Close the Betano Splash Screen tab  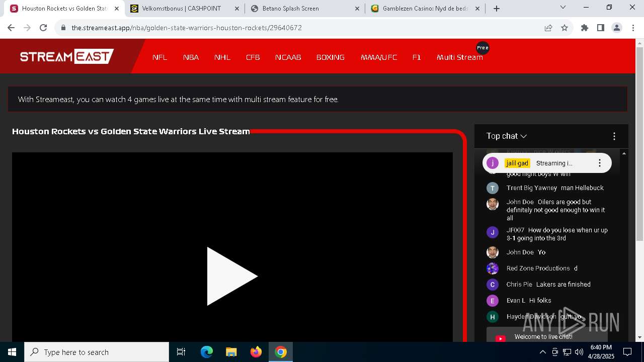pyautogui.click(x=357, y=9)
